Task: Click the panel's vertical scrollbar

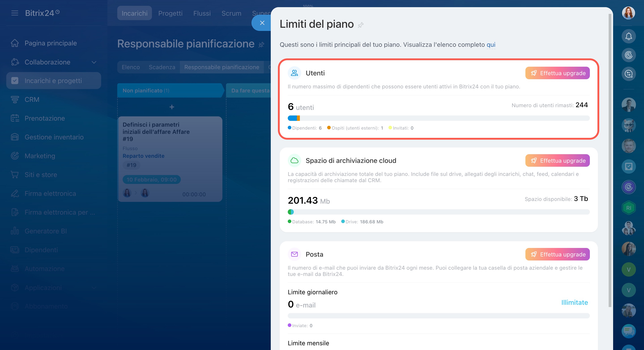Action: (x=610, y=160)
